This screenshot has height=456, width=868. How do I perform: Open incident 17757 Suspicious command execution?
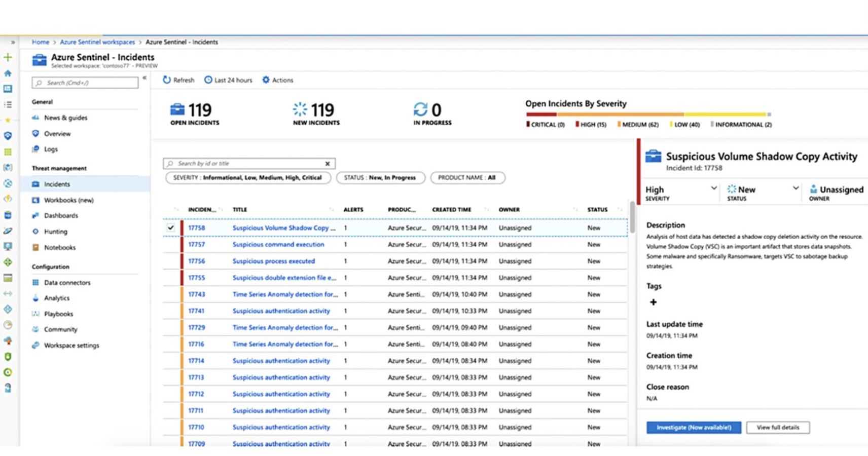(278, 244)
